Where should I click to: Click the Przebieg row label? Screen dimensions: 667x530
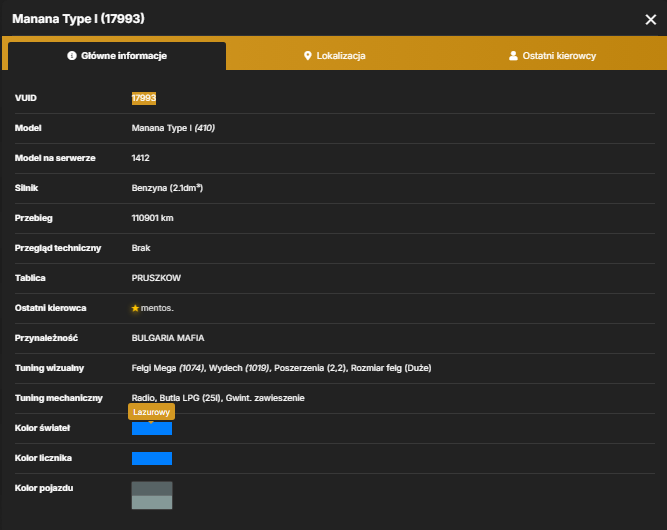34,218
